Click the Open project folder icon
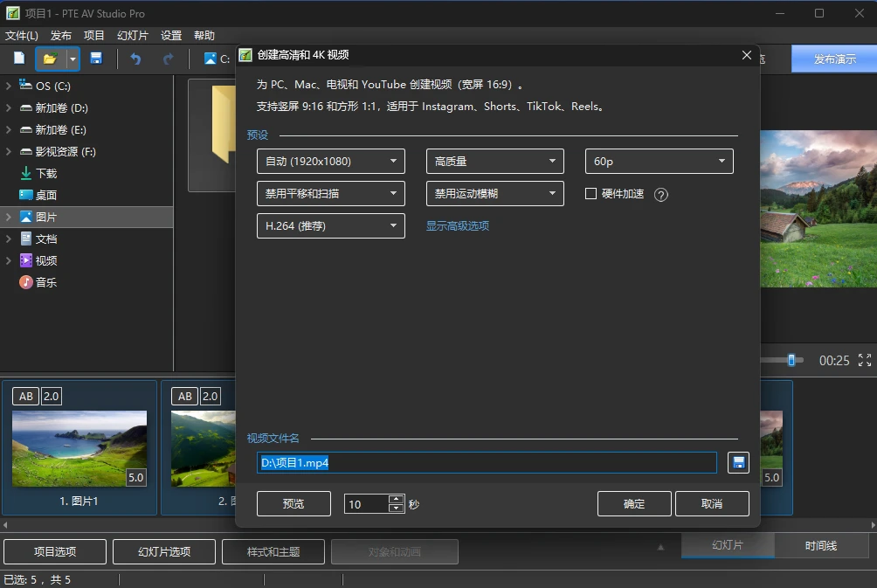This screenshot has height=588, width=877. [51, 59]
